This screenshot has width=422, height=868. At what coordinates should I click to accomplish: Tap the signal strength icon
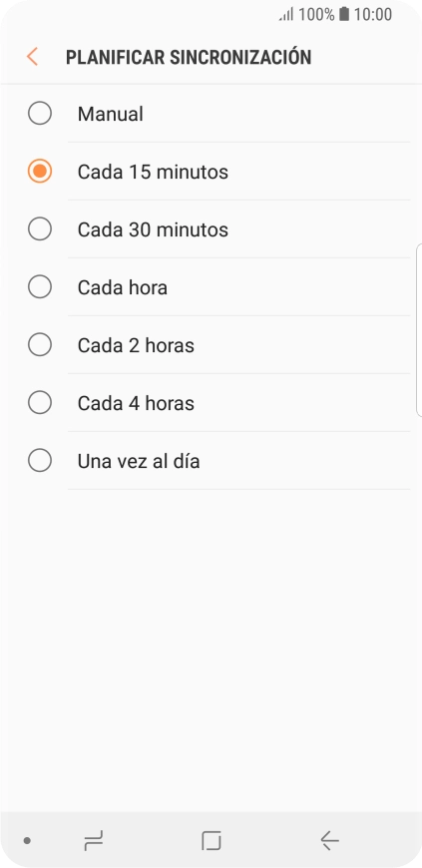click(x=286, y=15)
